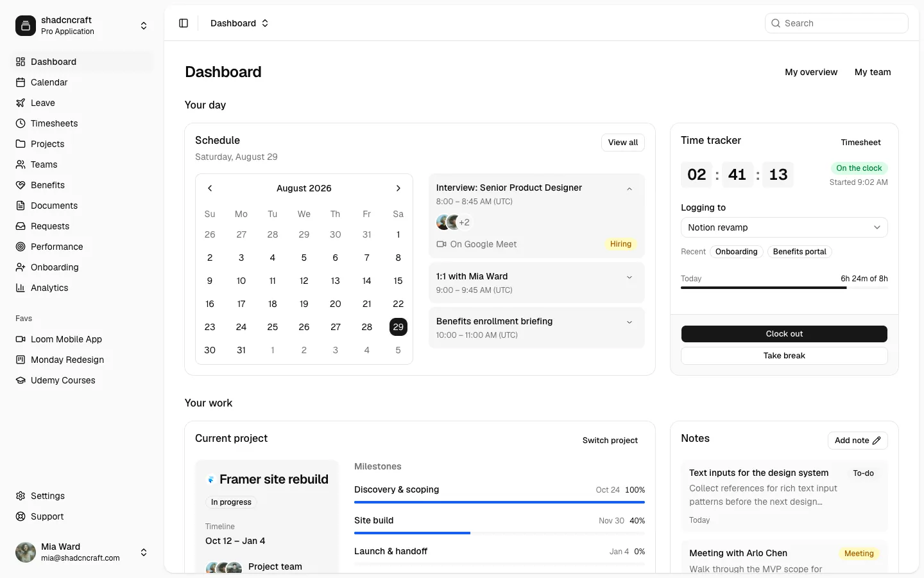Switch to the My team tab
Image resolution: width=924 pixels, height=578 pixels.
[873, 72]
